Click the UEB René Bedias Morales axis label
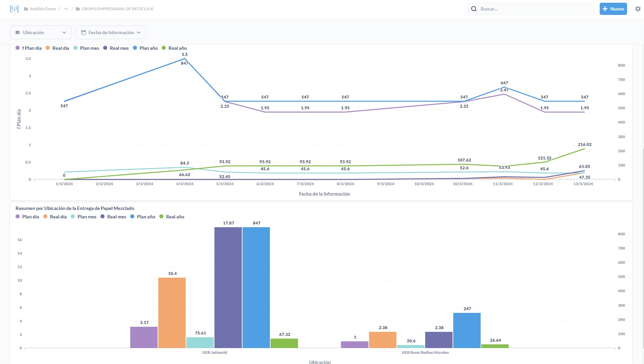 coord(425,352)
